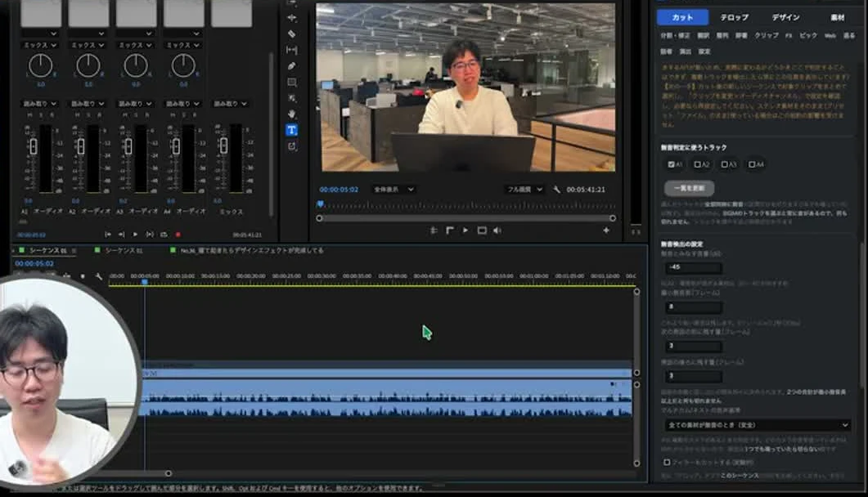Click the timeline playhead marker
Image resolution: width=868 pixels, height=497 pixels.
[x=145, y=282]
